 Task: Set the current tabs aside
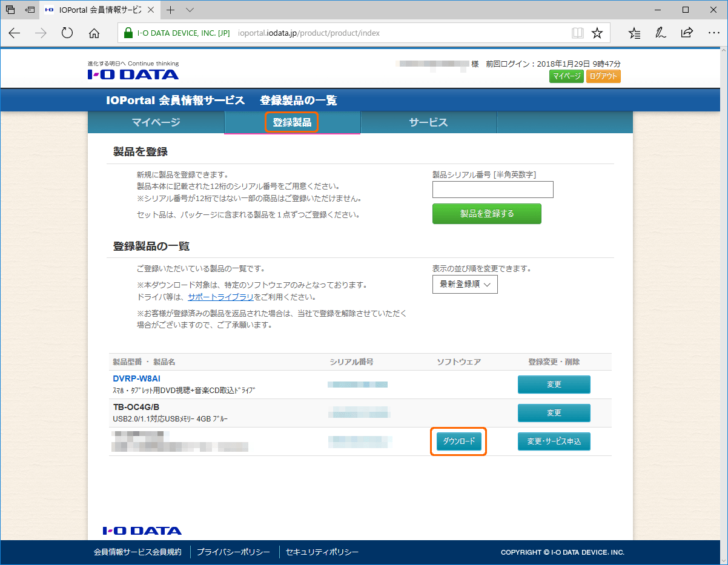coord(30,10)
